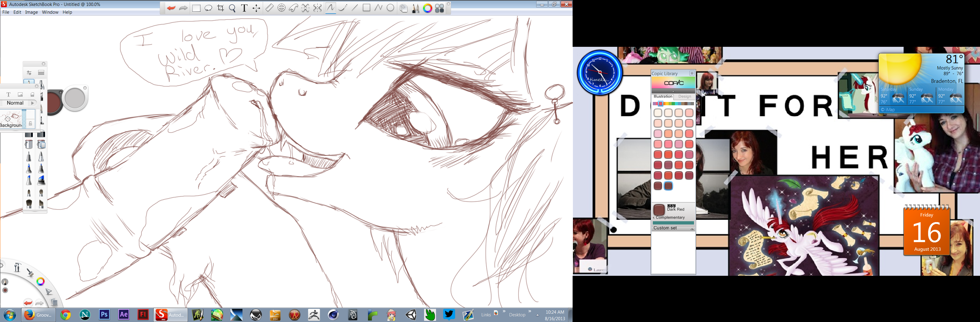Open Photoshop from the taskbar
980x322 pixels.
click(x=104, y=314)
